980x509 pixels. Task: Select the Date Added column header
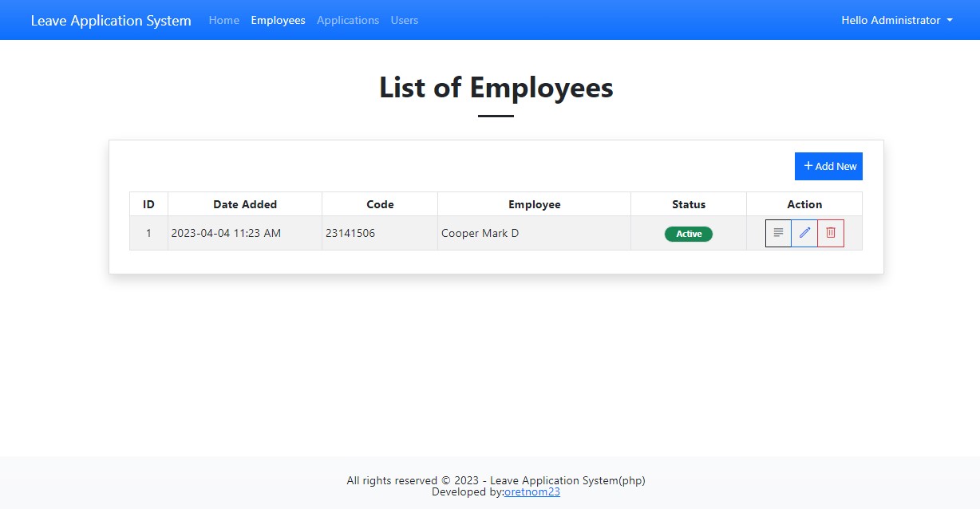[x=245, y=204]
